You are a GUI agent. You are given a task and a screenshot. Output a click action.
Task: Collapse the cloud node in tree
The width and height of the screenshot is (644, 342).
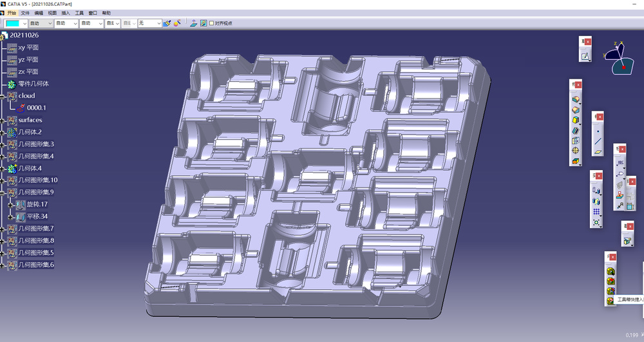[3, 97]
